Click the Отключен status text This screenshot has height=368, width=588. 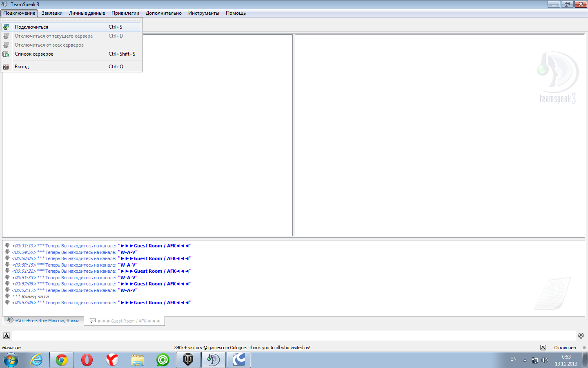[565, 348]
